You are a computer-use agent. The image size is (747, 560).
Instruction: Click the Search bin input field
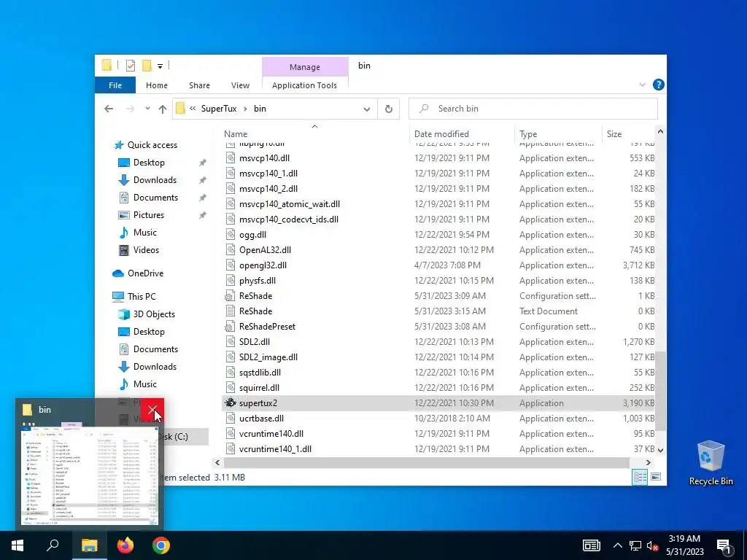tap(533, 109)
